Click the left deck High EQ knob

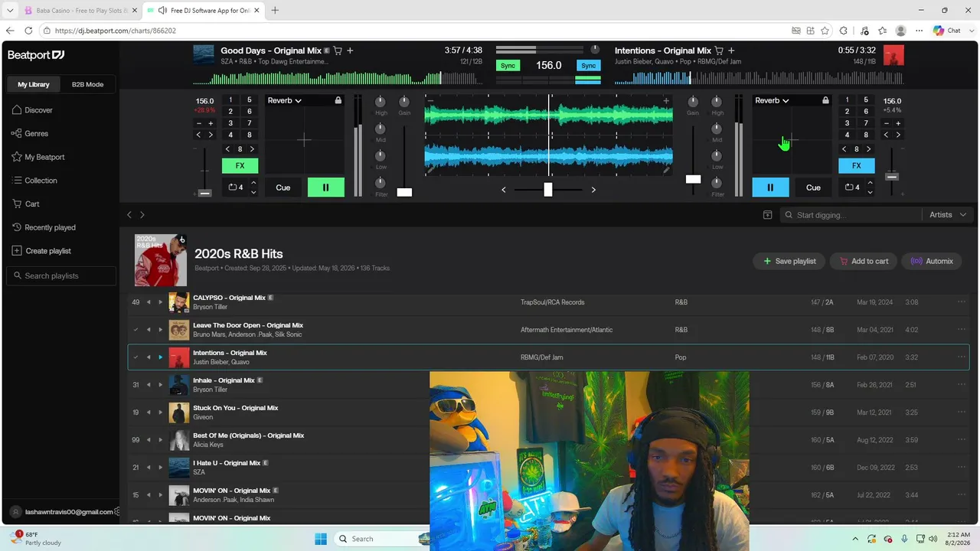click(381, 102)
